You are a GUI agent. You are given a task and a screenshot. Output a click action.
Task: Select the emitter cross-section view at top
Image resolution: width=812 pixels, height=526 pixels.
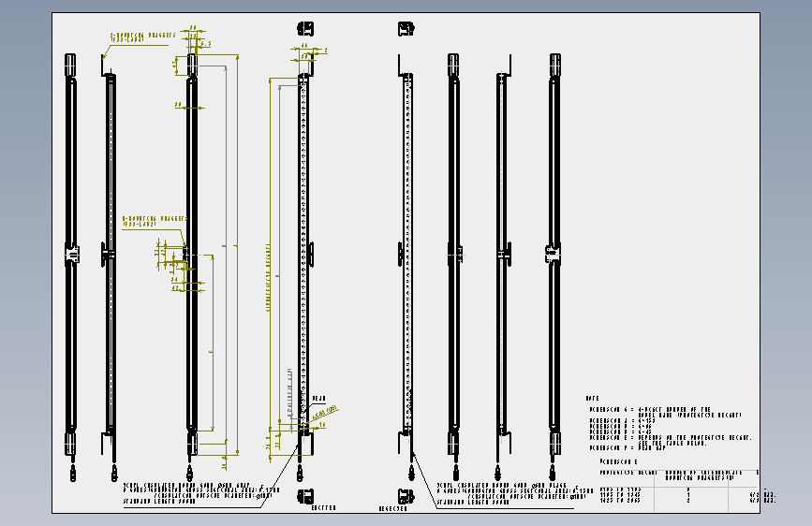click(x=305, y=28)
